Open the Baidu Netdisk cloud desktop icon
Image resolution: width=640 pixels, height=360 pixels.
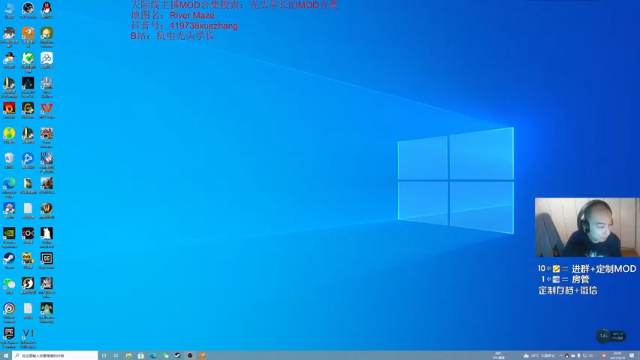[47, 60]
